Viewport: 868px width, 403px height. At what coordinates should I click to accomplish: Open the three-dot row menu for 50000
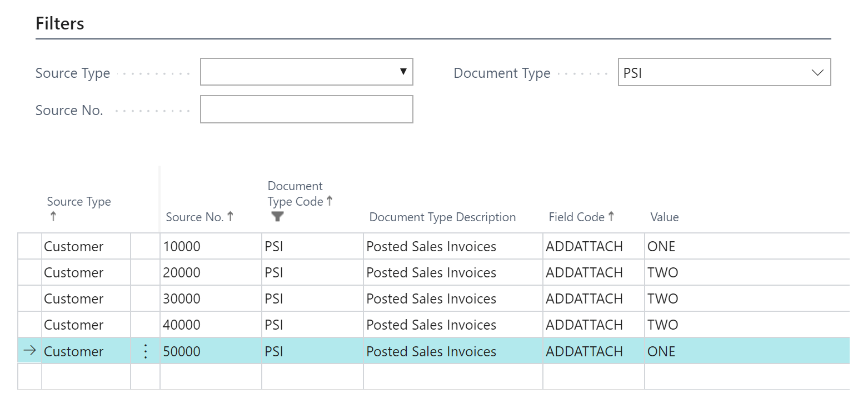[146, 351]
